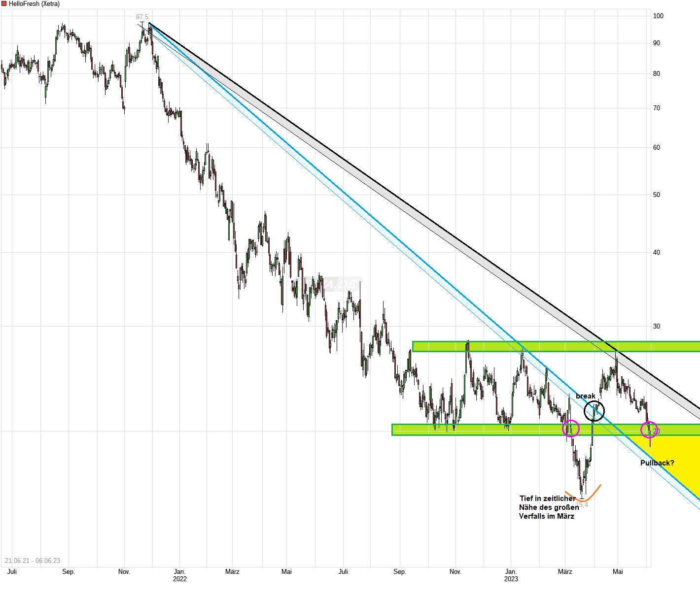Image resolution: width=700 pixels, height=597 pixels.
Task: Select the 15,4 low price label
Action: [582, 504]
